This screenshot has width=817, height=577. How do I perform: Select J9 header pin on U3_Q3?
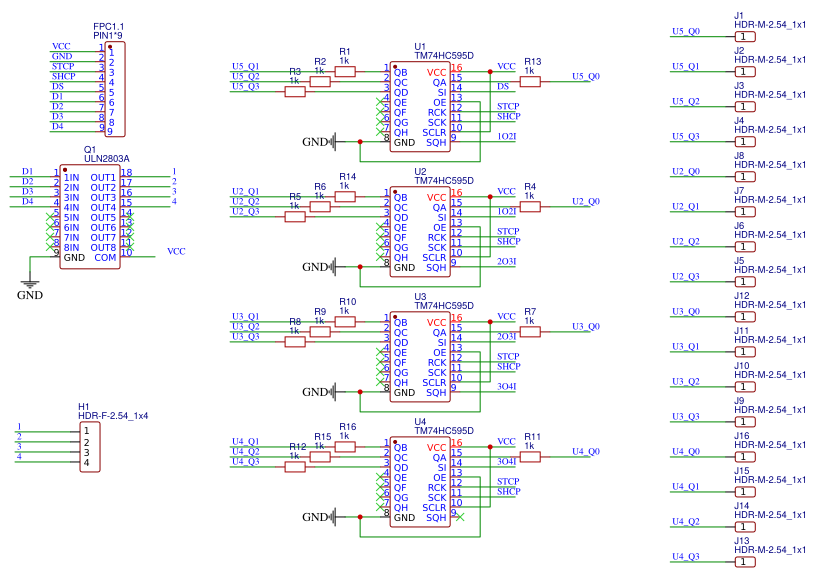[x=745, y=422]
